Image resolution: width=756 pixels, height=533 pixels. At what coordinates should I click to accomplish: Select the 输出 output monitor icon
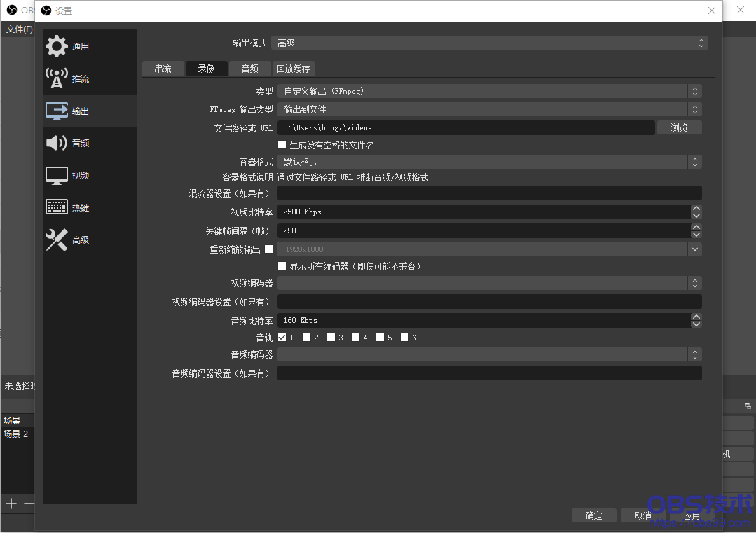point(57,111)
